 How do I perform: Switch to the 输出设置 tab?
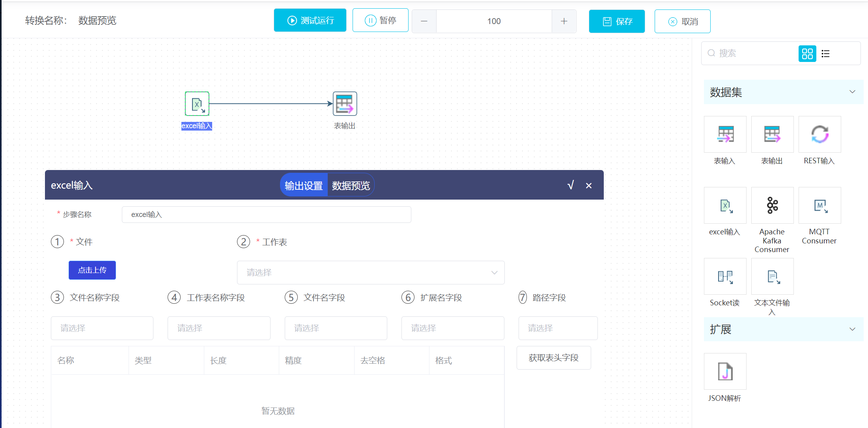pyautogui.click(x=304, y=185)
